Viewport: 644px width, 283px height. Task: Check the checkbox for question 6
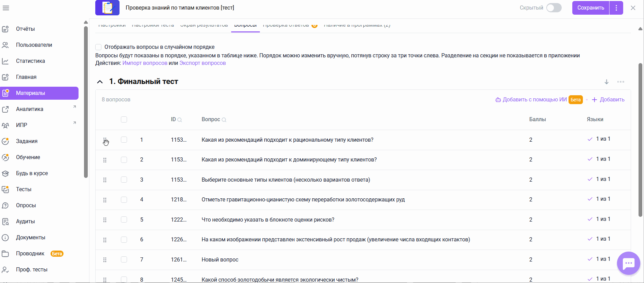124,240
